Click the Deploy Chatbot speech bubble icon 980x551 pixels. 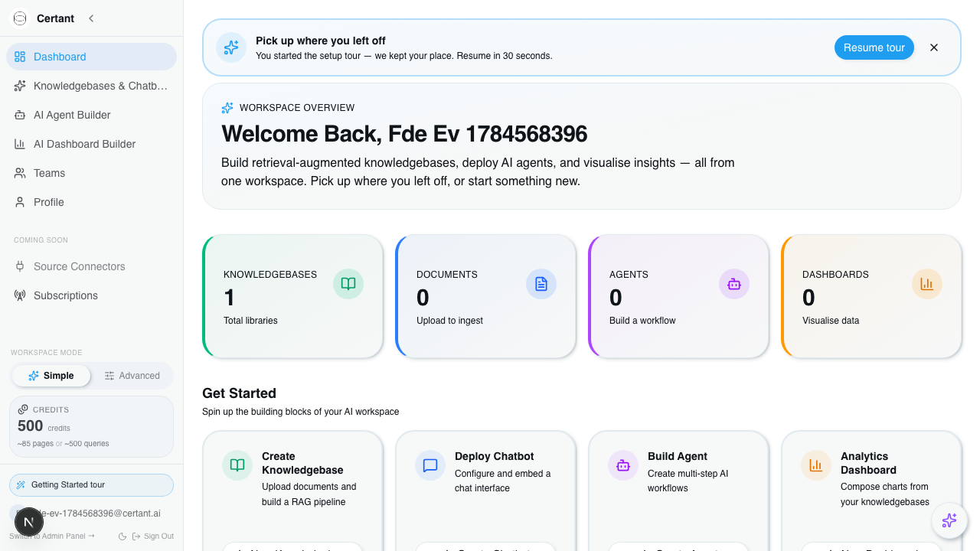click(430, 465)
